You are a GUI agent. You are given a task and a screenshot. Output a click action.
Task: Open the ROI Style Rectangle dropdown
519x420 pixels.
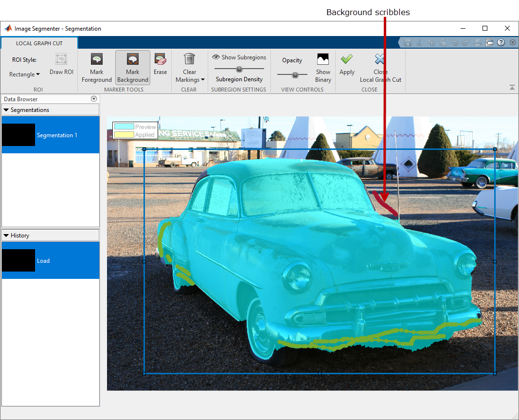coord(24,74)
